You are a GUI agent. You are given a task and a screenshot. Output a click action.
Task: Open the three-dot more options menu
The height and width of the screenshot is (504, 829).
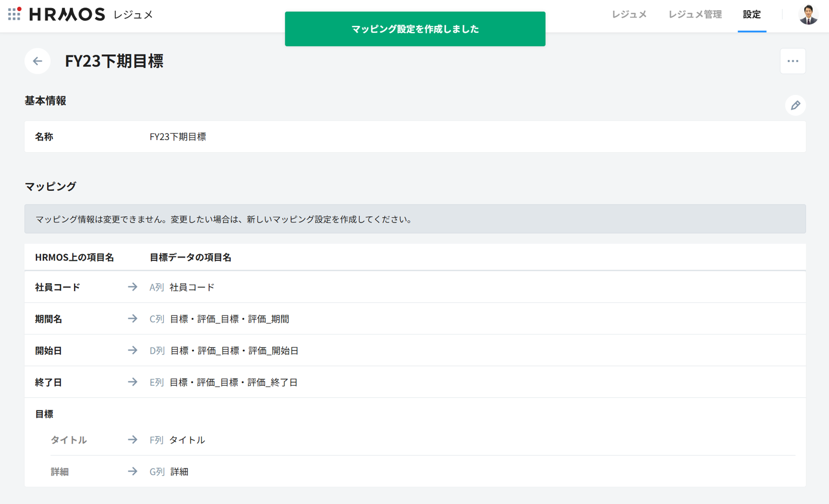coord(792,61)
